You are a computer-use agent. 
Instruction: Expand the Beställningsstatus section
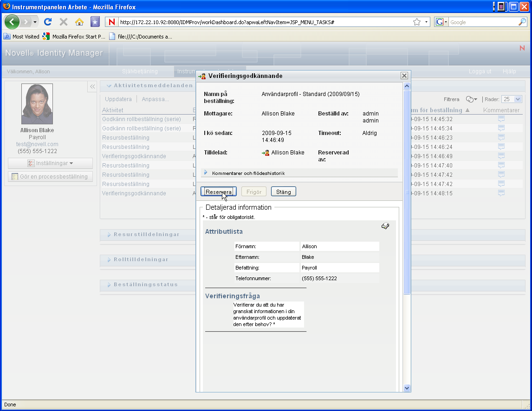click(109, 285)
